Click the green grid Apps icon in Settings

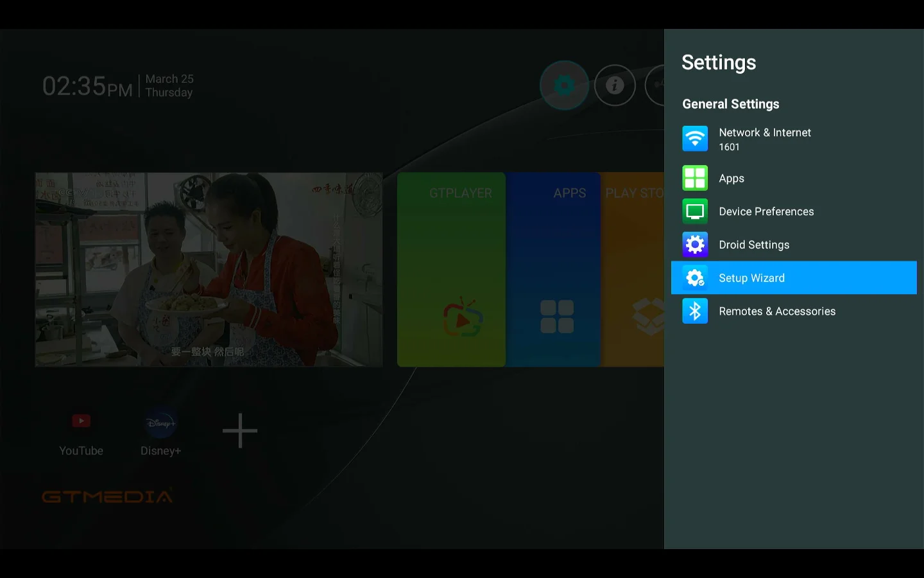pyautogui.click(x=695, y=178)
